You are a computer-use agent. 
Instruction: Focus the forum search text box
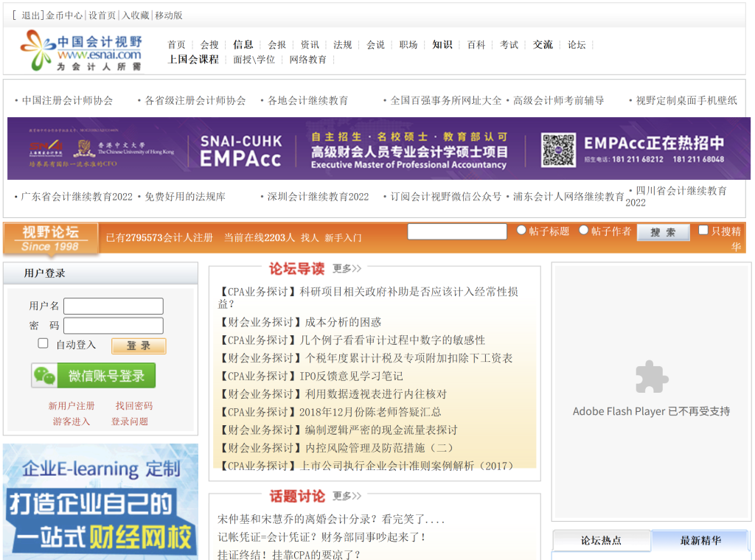457,231
